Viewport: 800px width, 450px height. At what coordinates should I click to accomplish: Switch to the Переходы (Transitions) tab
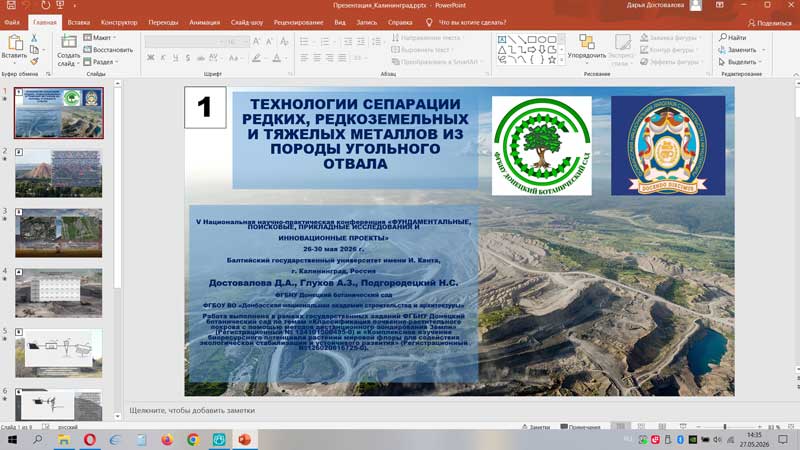[163, 22]
